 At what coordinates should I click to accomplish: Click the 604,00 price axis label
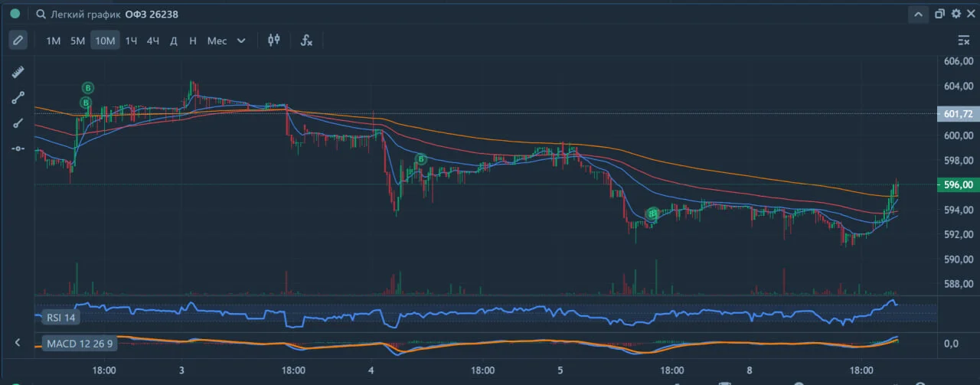pos(957,86)
